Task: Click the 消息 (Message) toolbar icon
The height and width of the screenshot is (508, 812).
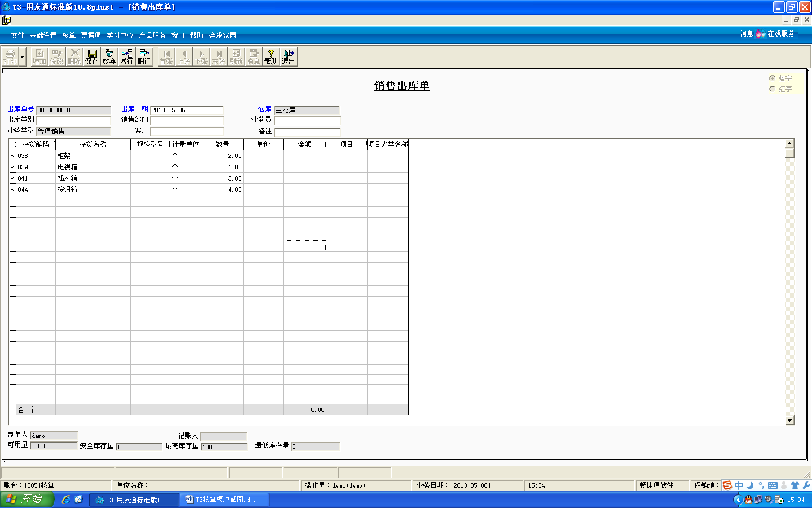Action: [253, 56]
